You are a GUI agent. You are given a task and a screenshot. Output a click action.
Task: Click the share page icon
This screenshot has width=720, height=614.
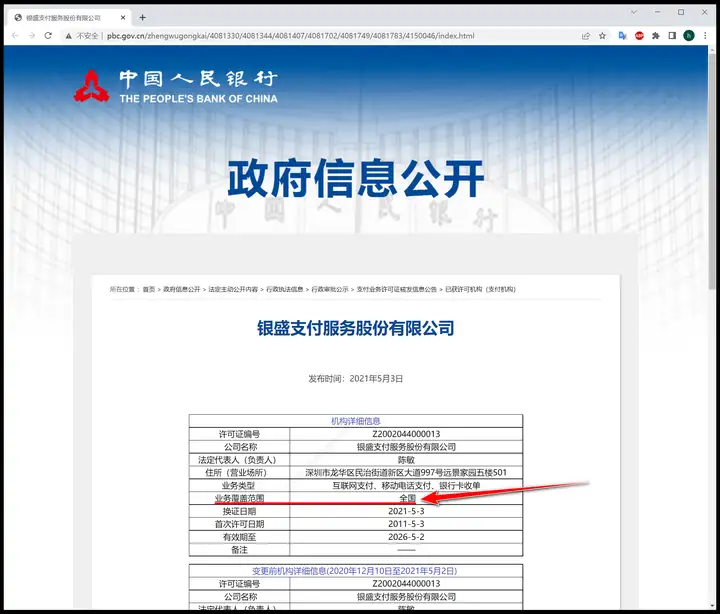pyautogui.click(x=585, y=36)
